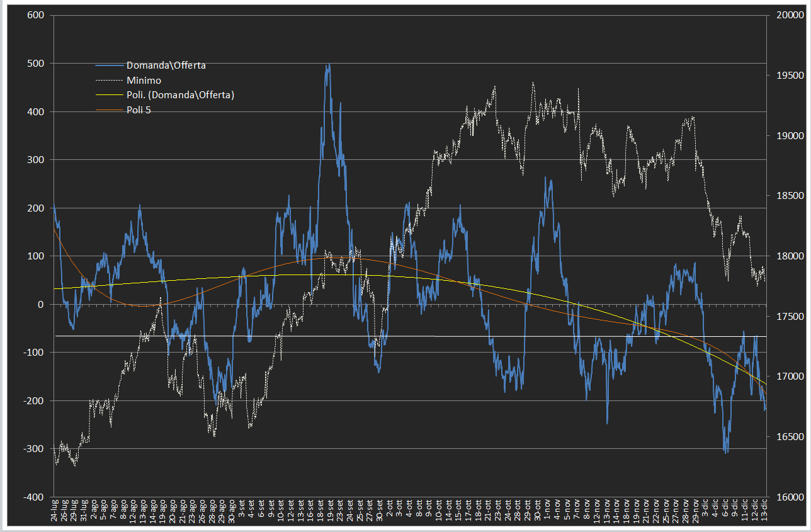Click the -300 label on left axis
This screenshot has height=532, width=811.
(33, 449)
